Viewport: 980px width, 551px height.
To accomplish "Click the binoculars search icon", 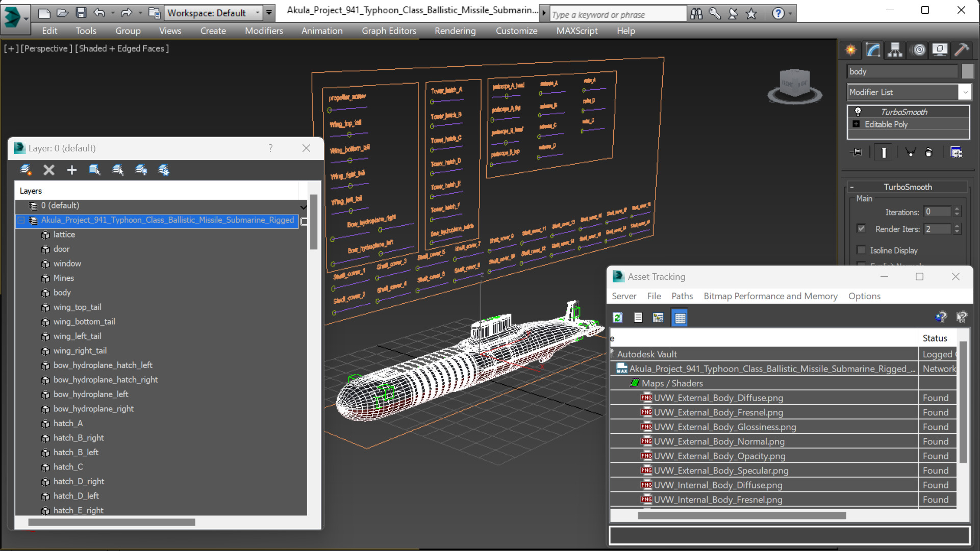I will point(696,14).
